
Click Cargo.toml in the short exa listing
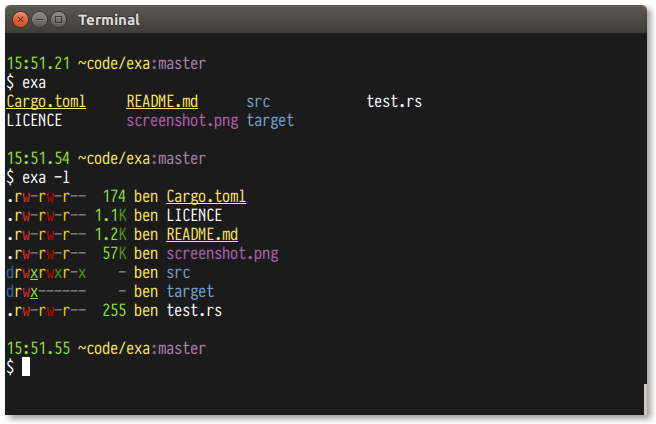click(46, 101)
